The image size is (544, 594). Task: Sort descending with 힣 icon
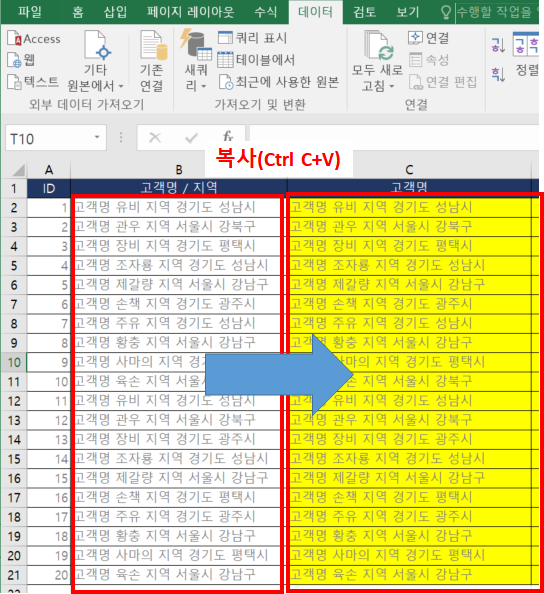click(x=498, y=74)
